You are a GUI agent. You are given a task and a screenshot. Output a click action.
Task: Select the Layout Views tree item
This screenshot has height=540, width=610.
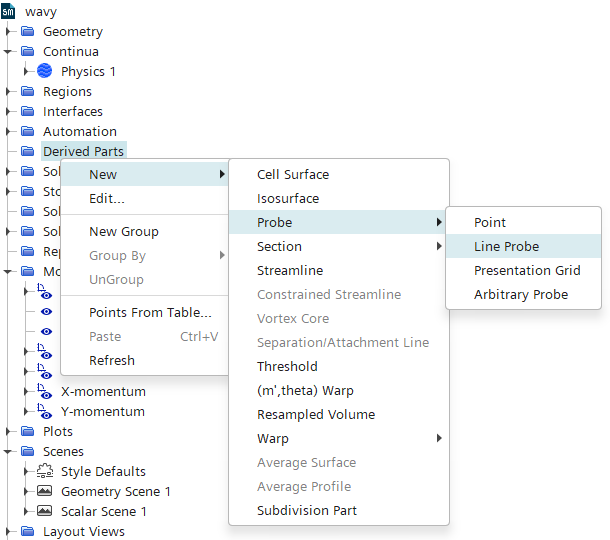pos(83,531)
